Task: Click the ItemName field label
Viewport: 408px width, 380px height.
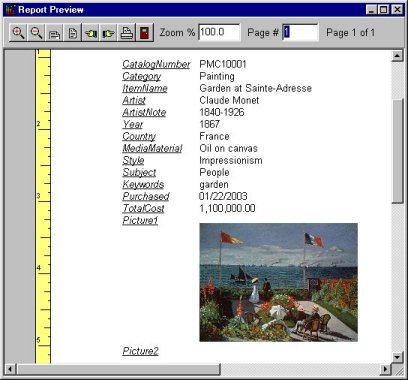Action: 145,88
